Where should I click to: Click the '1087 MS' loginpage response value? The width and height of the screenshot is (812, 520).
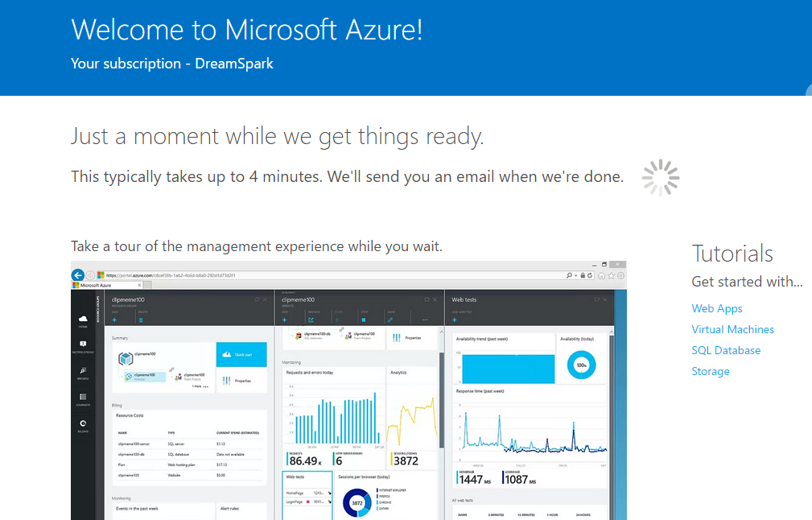[x=521, y=480]
